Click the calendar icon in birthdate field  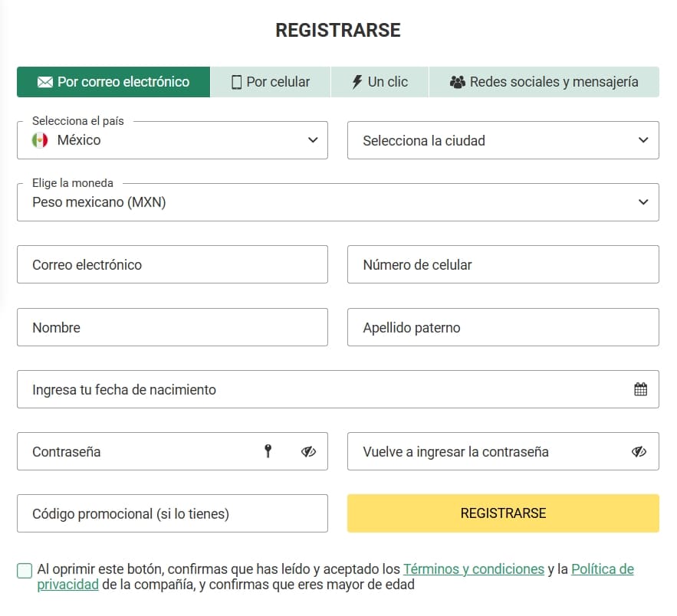coord(640,389)
